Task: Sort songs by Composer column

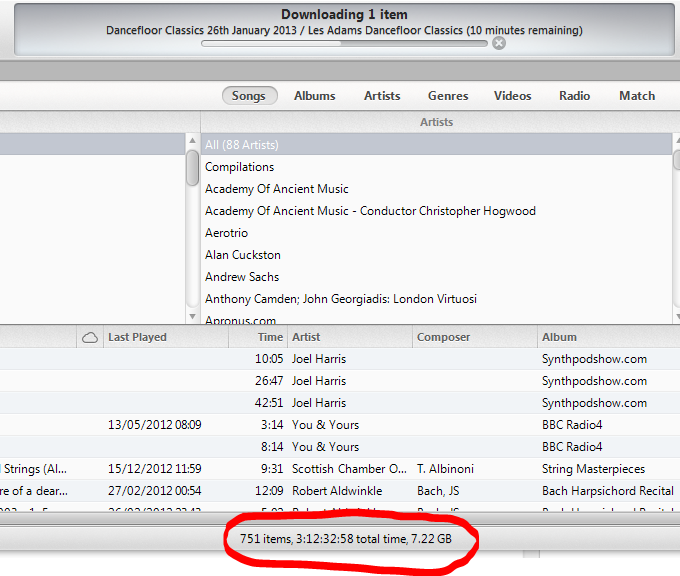Action: tap(475, 337)
